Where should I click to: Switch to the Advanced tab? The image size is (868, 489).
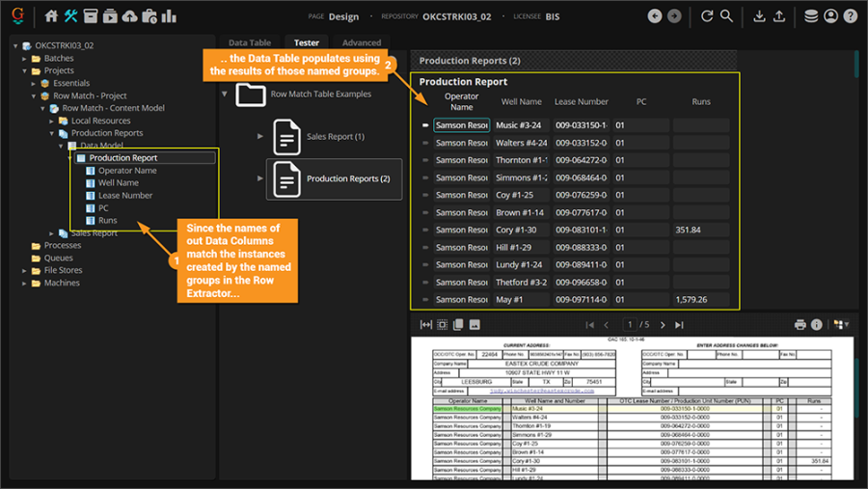(362, 42)
